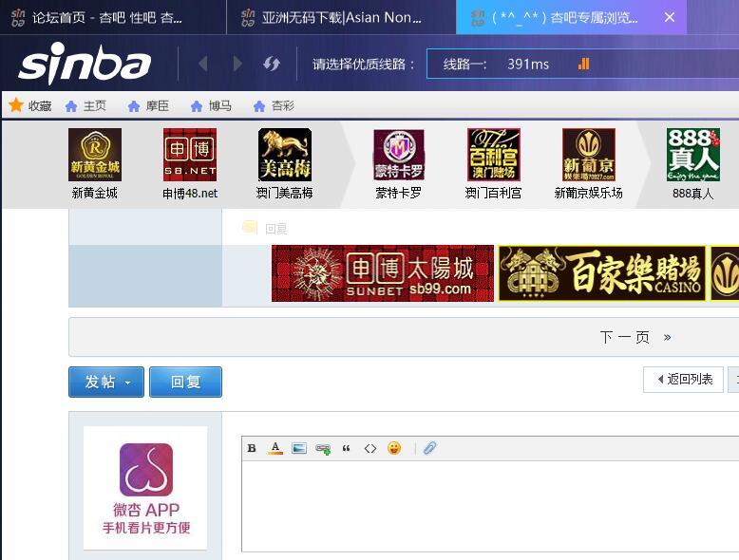Go forward with the right arrow button
The width and height of the screenshot is (739, 560).
coord(237,64)
